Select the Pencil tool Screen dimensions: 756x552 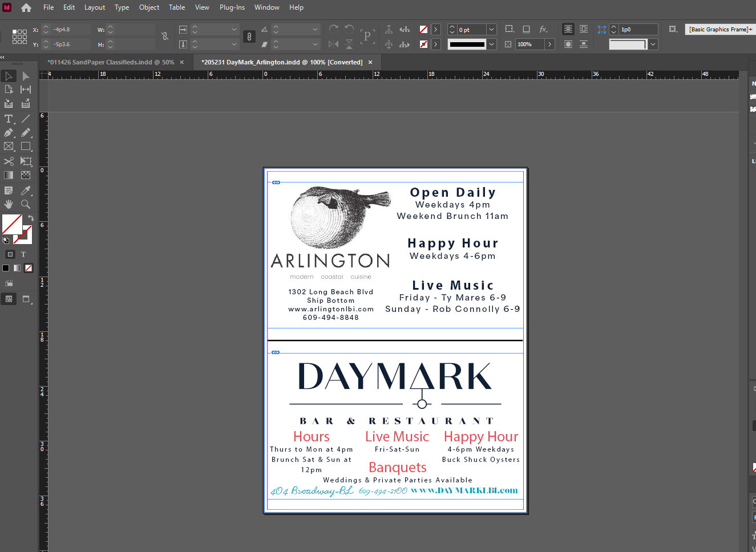tap(26, 132)
